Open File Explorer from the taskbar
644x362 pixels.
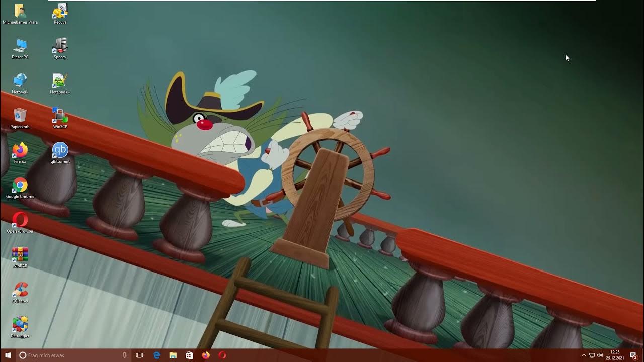click(x=173, y=355)
